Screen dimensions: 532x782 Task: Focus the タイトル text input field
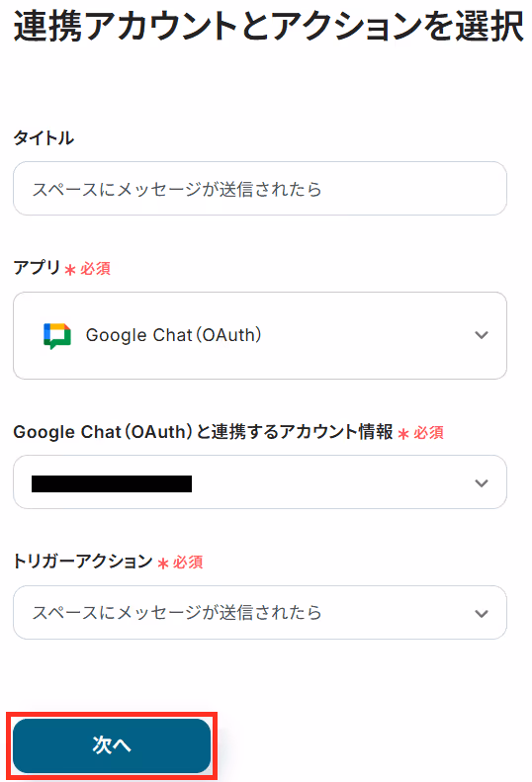(x=260, y=189)
